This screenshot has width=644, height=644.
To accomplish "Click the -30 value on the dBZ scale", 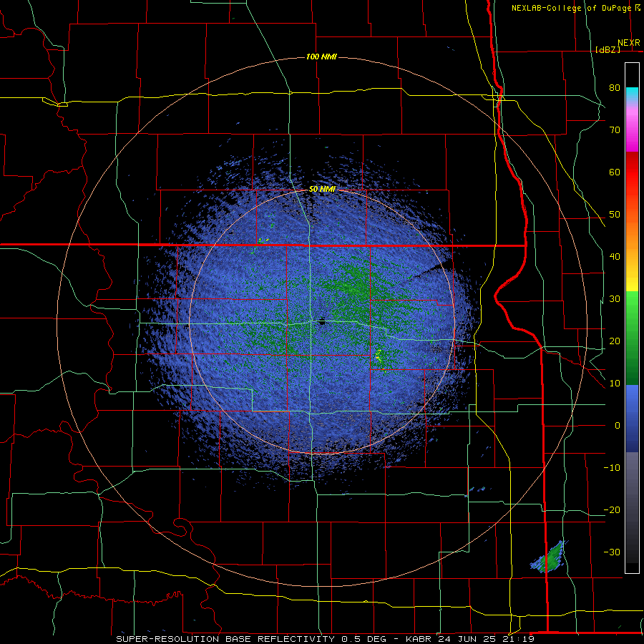I will pyautogui.click(x=612, y=552).
